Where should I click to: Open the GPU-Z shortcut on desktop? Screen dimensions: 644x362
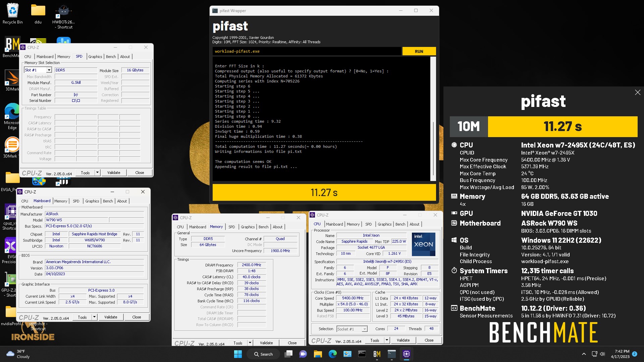point(10,284)
